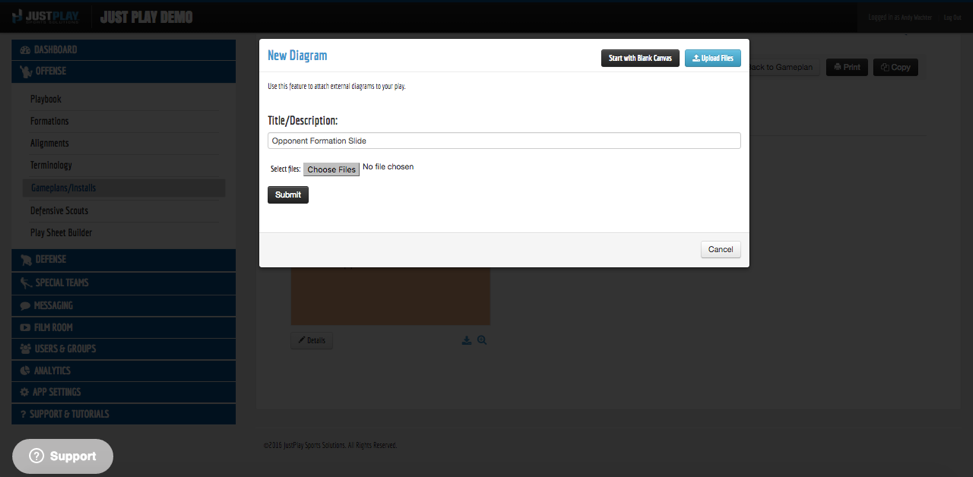
Task: Click the Users & Groups people icon
Action: (x=25, y=349)
